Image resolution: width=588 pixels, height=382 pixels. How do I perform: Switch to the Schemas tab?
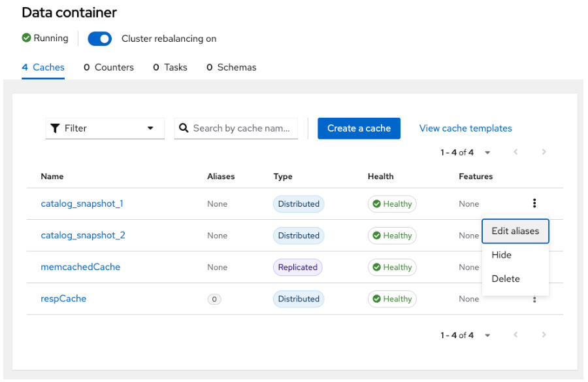click(231, 67)
